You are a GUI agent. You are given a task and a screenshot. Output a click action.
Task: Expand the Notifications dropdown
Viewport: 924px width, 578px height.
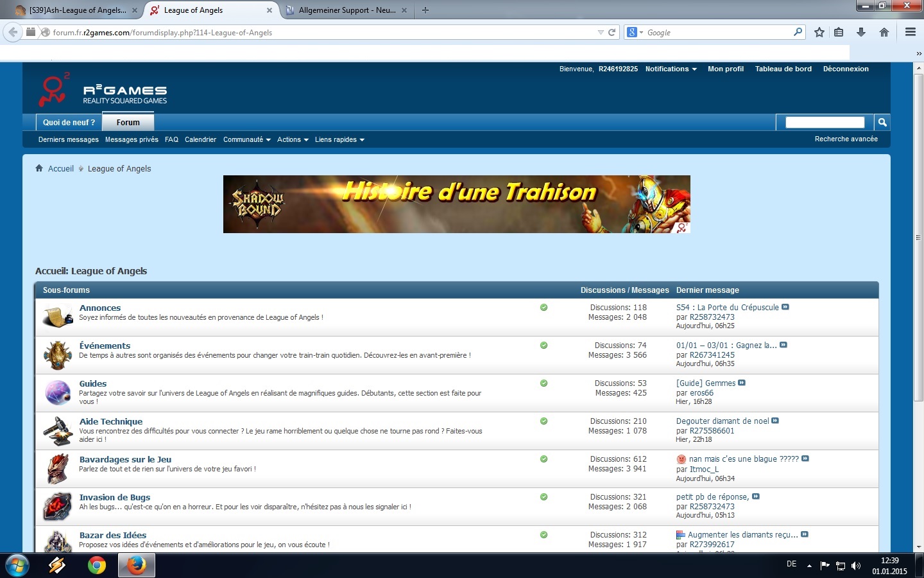(x=671, y=69)
